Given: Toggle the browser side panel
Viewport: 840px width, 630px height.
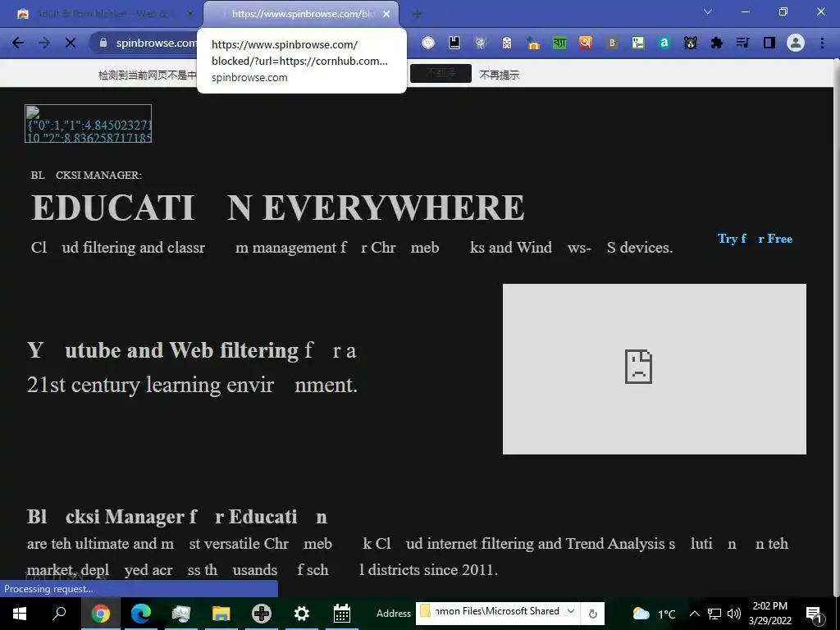Looking at the screenshot, I should click(x=769, y=43).
